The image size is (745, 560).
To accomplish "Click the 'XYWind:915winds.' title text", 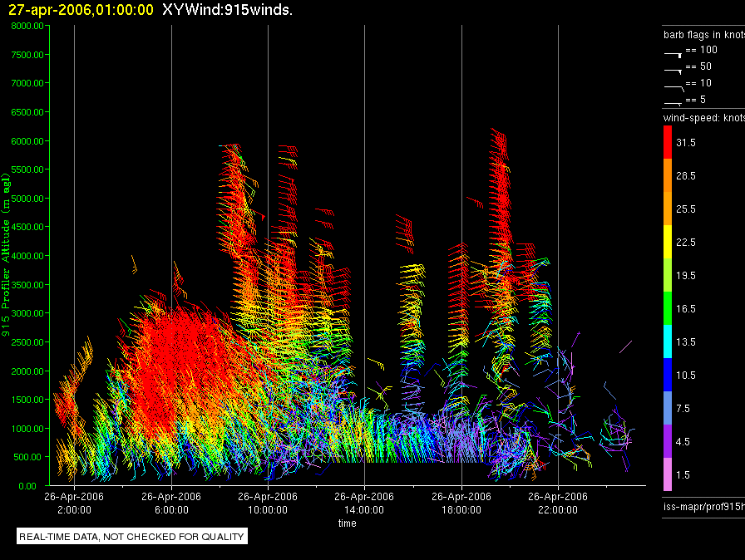I will click(227, 9).
